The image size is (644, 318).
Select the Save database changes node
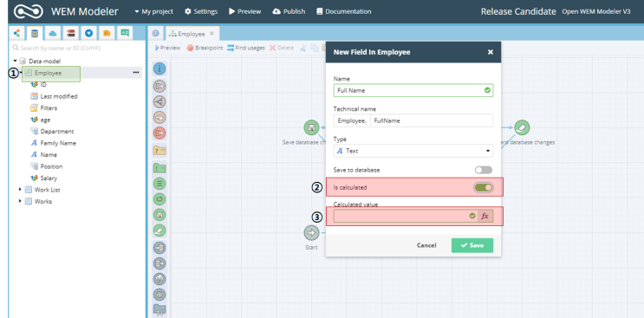[311, 127]
